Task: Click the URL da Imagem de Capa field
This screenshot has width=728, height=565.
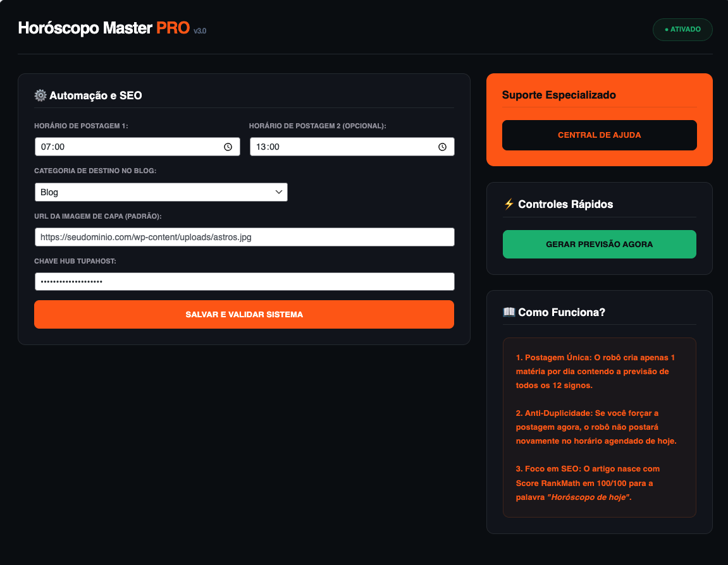Action: pyautogui.click(x=244, y=236)
